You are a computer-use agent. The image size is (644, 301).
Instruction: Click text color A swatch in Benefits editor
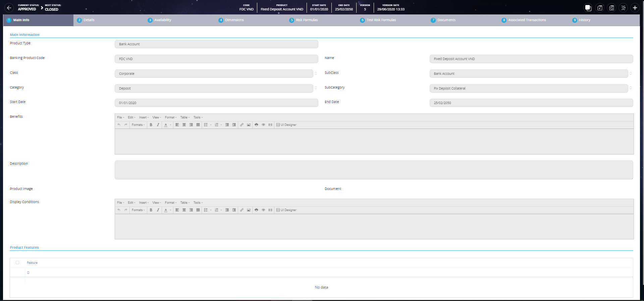coord(166,125)
